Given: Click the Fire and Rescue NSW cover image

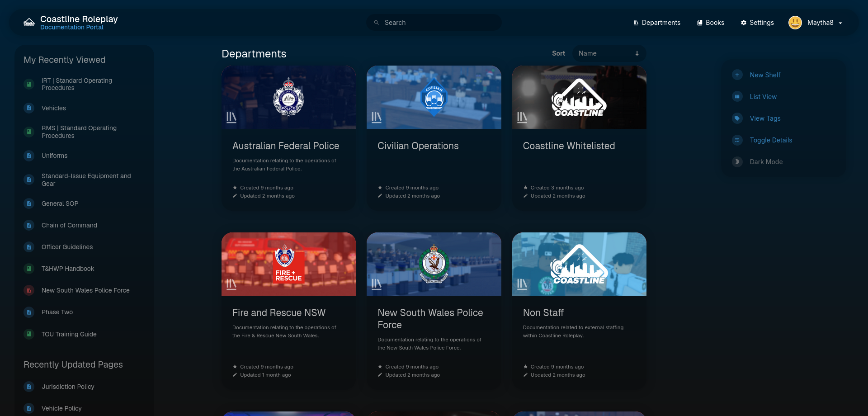Looking at the screenshot, I should [x=288, y=264].
